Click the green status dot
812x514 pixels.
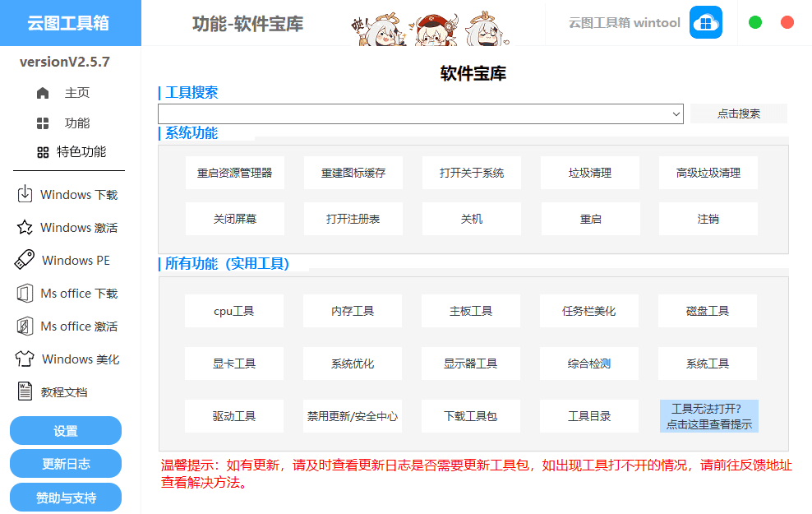pyautogui.click(x=754, y=22)
